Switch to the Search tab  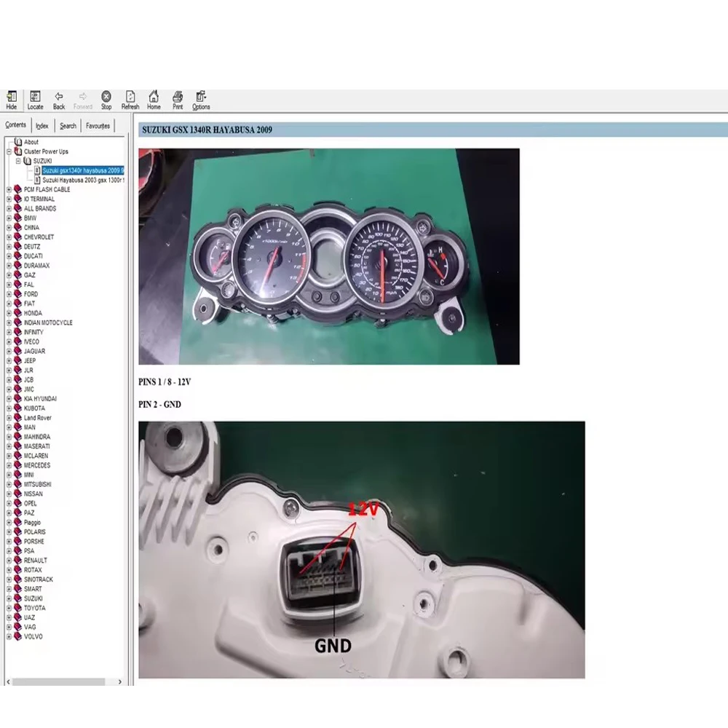point(68,126)
